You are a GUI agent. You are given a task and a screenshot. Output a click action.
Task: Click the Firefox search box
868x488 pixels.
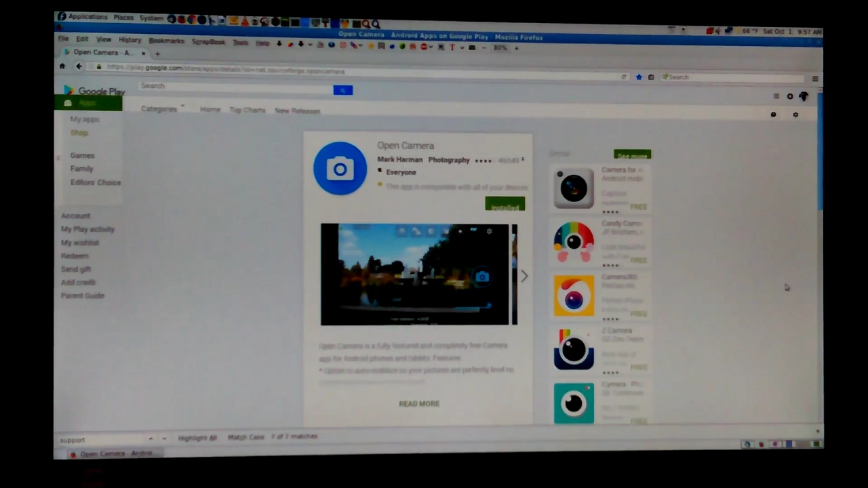click(732, 77)
